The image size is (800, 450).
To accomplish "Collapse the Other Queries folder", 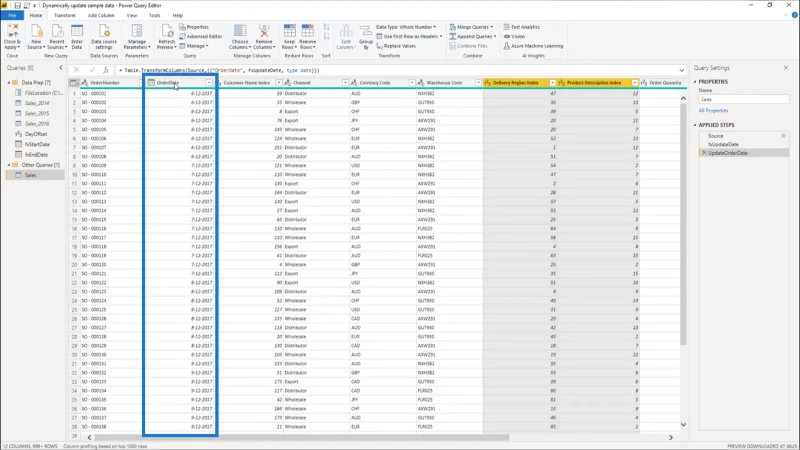I will pos(9,165).
